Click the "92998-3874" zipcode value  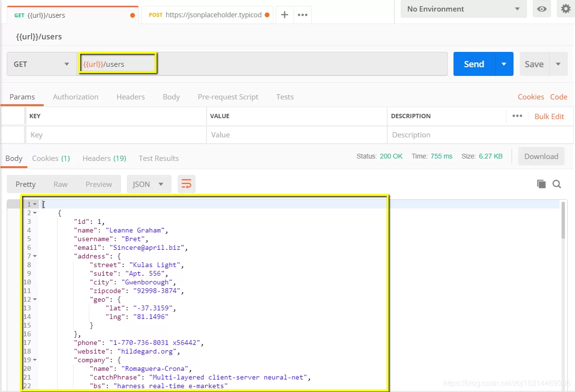tap(157, 291)
